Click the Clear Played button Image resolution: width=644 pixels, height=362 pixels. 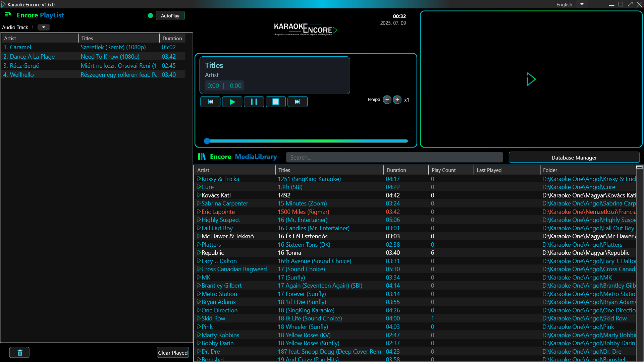tap(173, 353)
